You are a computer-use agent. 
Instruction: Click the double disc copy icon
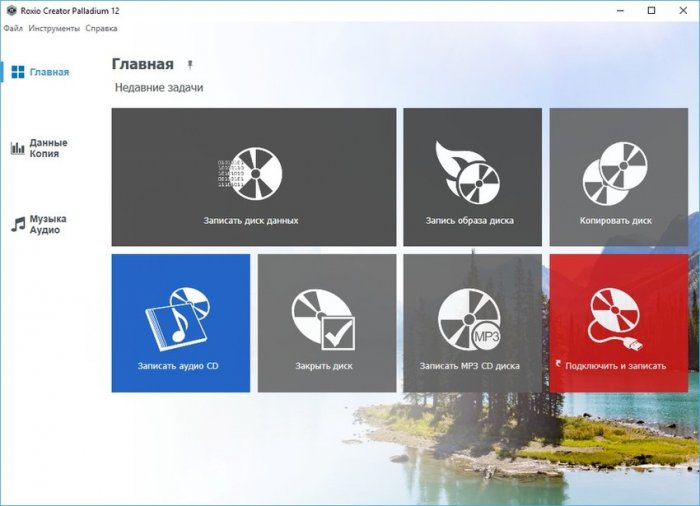615,174
